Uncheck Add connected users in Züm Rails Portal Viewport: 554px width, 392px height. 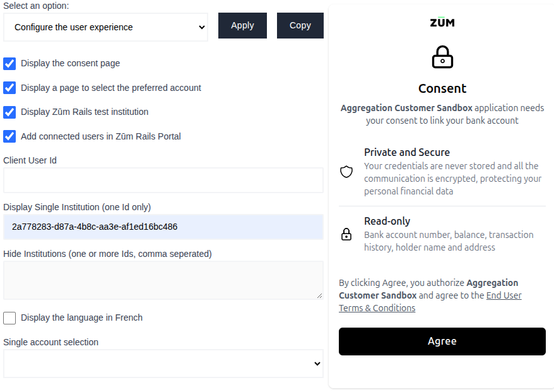[x=9, y=136]
